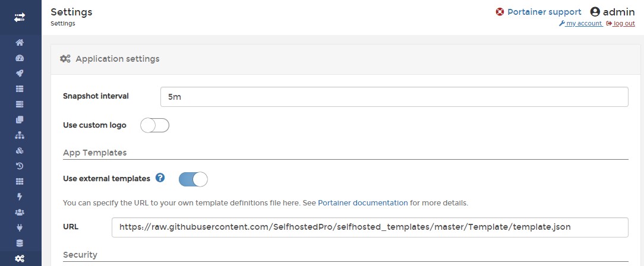Disable the Use external templates switch

(193, 179)
